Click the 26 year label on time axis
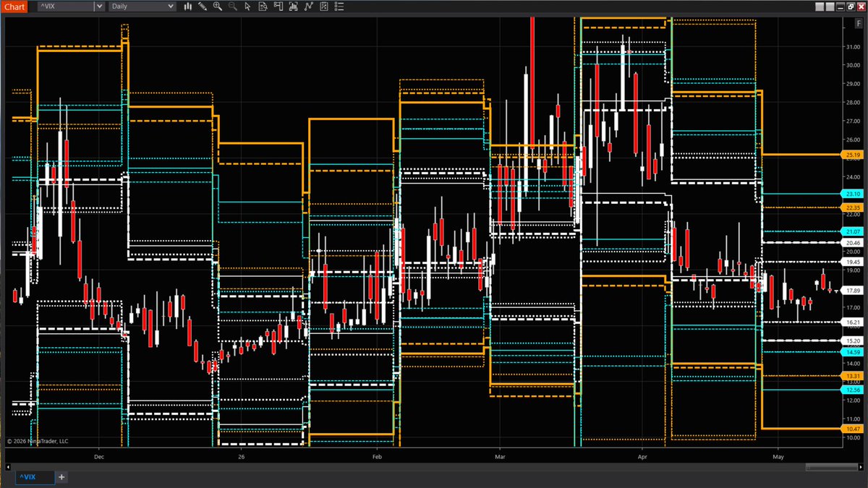 click(242, 457)
